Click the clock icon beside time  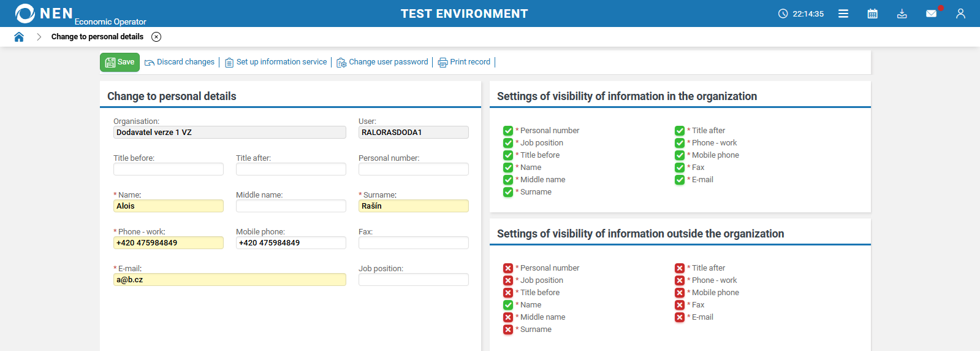coord(783,13)
